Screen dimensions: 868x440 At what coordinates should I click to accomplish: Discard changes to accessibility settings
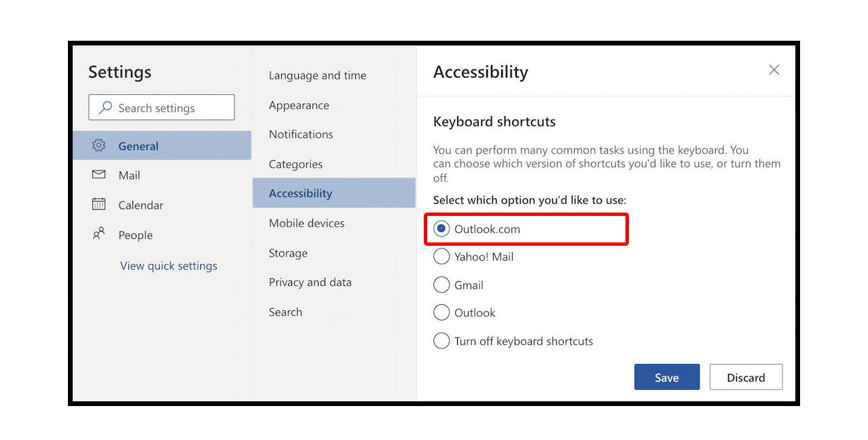click(746, 377)
